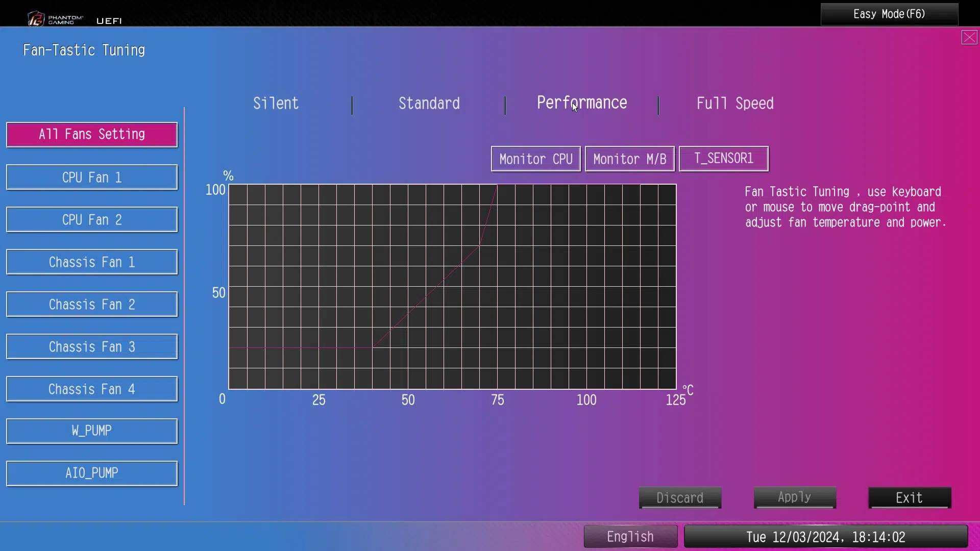Choose T_SENSOR1 temperature source

[x=724, y=159]
